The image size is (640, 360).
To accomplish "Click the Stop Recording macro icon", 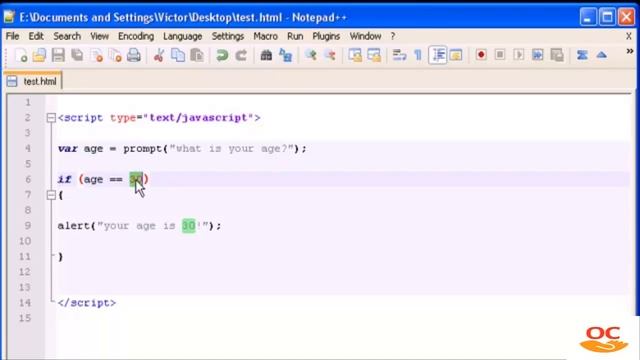I will (x=500, y=55).
